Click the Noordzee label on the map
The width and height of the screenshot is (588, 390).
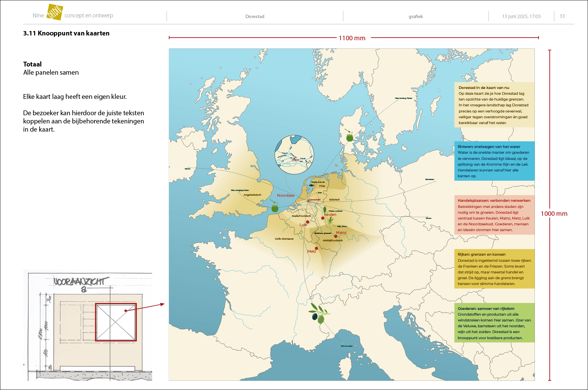tap(285, 195)
